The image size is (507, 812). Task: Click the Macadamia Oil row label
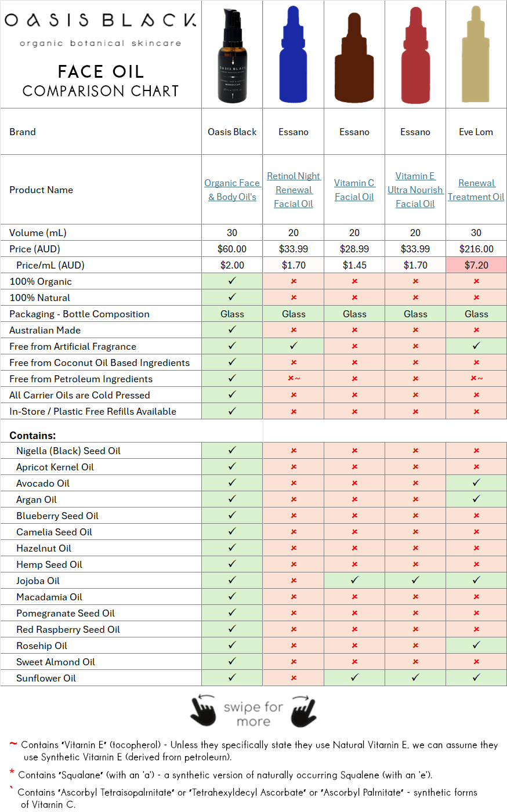point(49,597)
